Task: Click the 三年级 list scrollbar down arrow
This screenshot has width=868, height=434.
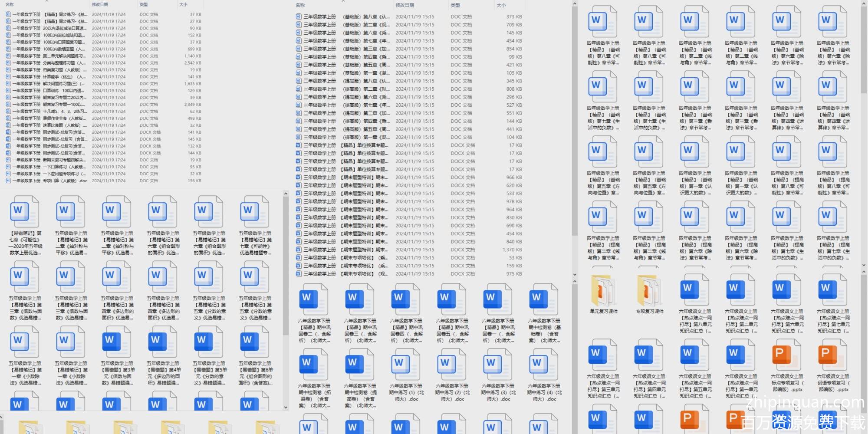Action: pyautogui.click(x=575, y=274)
